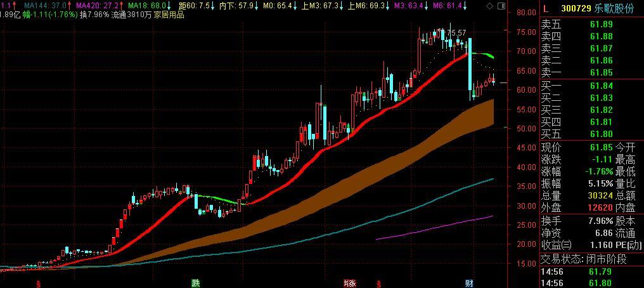Click the 75.57 peak price label

tap(456, 32)
